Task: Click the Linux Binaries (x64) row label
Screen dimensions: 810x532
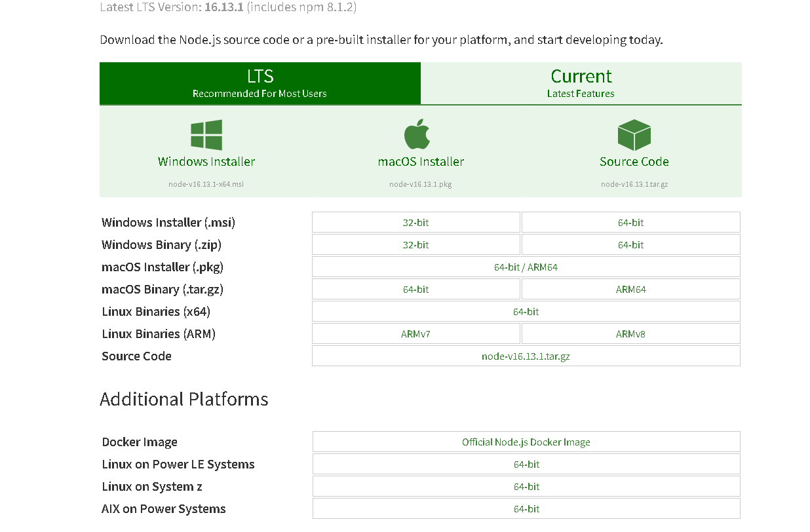Action: click(x=156, y=312)
